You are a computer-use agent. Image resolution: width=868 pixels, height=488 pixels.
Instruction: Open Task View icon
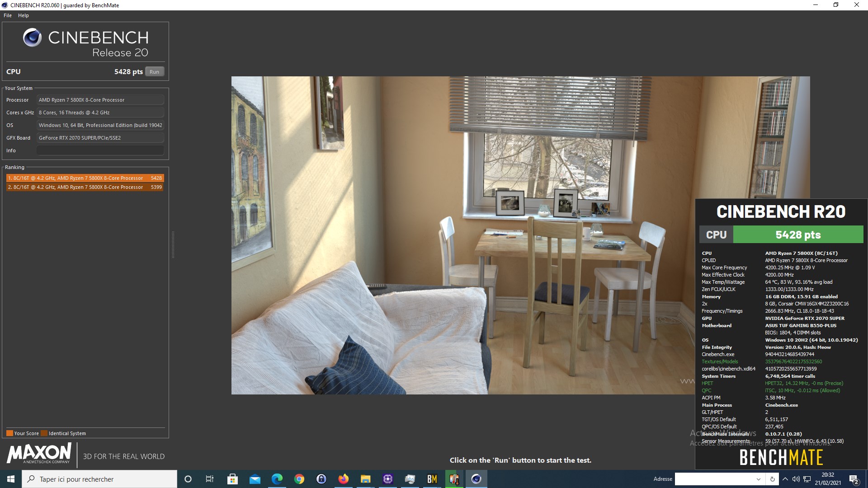click(x=210, y=479)
